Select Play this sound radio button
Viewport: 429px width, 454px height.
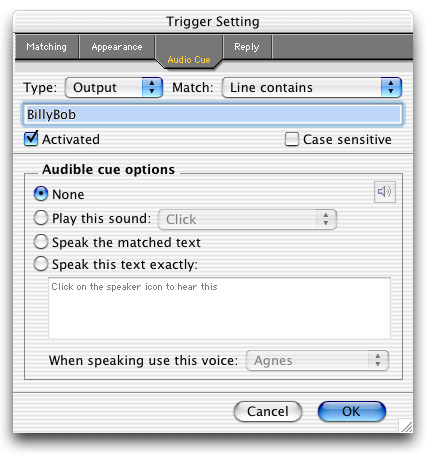click(x=41, y=218)
